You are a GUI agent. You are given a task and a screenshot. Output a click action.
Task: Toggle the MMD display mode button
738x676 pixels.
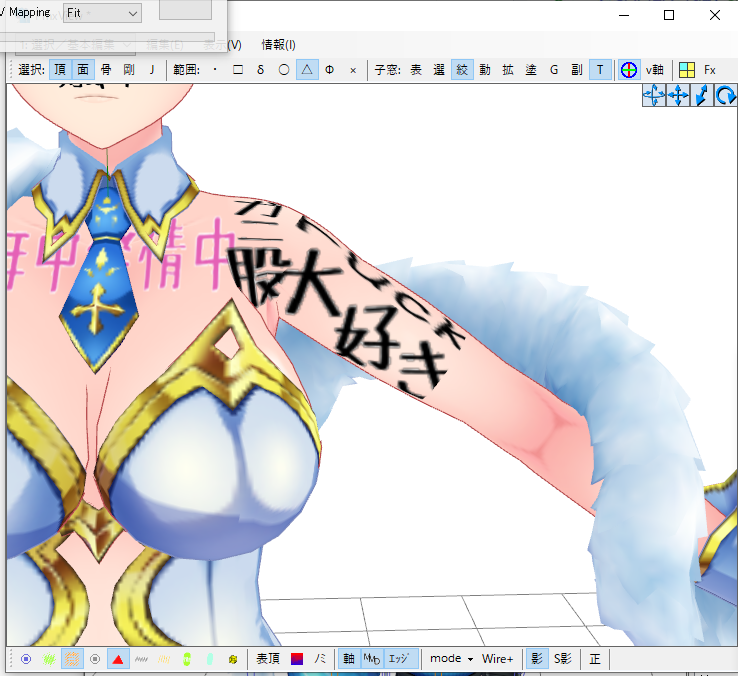pos(372,659)
